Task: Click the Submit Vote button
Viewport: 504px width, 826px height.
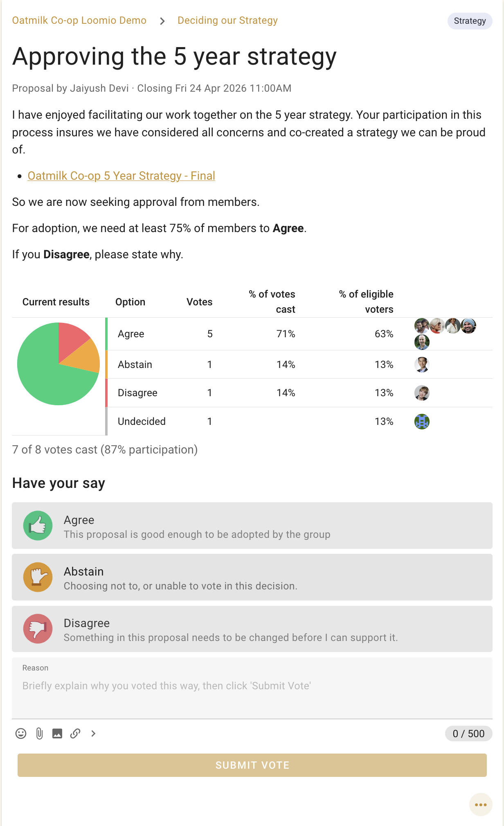Action: pyautogui.click(x=252, y=765)
